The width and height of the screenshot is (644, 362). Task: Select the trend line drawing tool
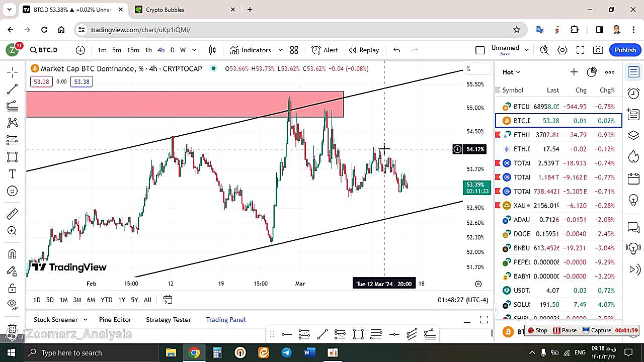(13, 89)
